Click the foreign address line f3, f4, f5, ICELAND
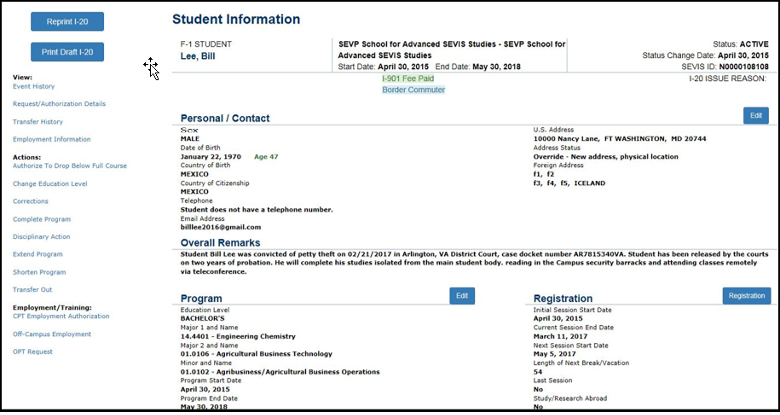Viewport: 780px width, 415px height. 569,183
